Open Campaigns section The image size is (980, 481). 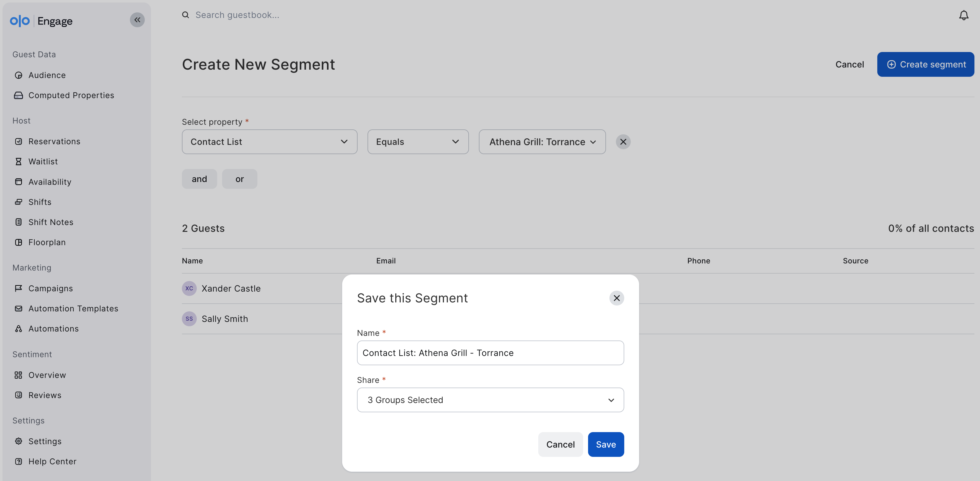(51, 288)
